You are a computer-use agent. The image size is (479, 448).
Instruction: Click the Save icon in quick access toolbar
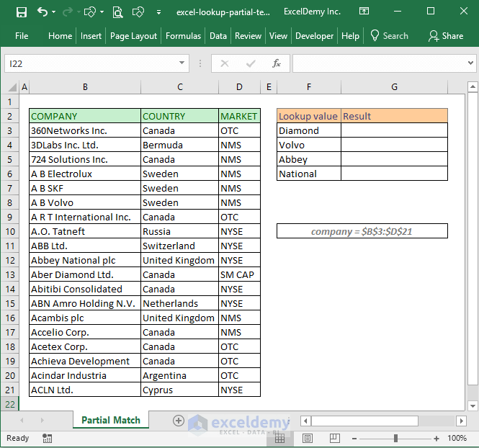(22, 12)
